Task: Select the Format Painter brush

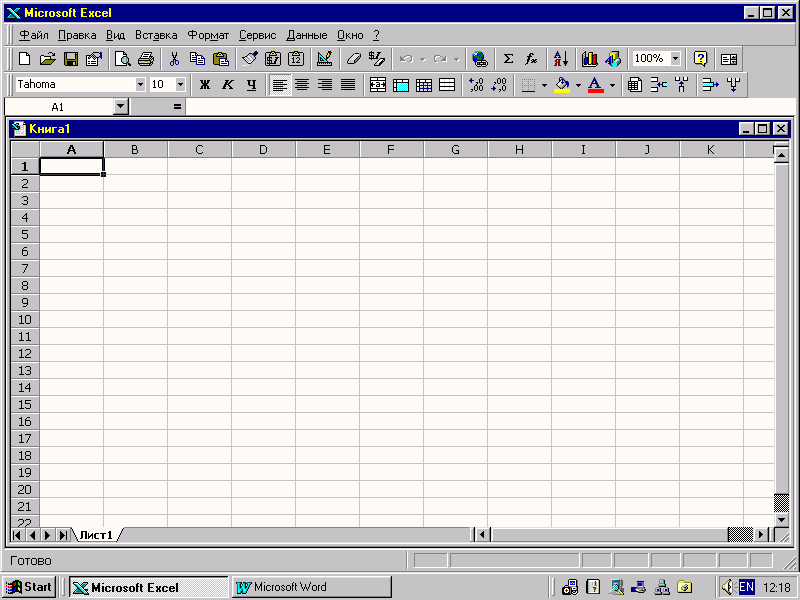Action: [x=249, y=59]
